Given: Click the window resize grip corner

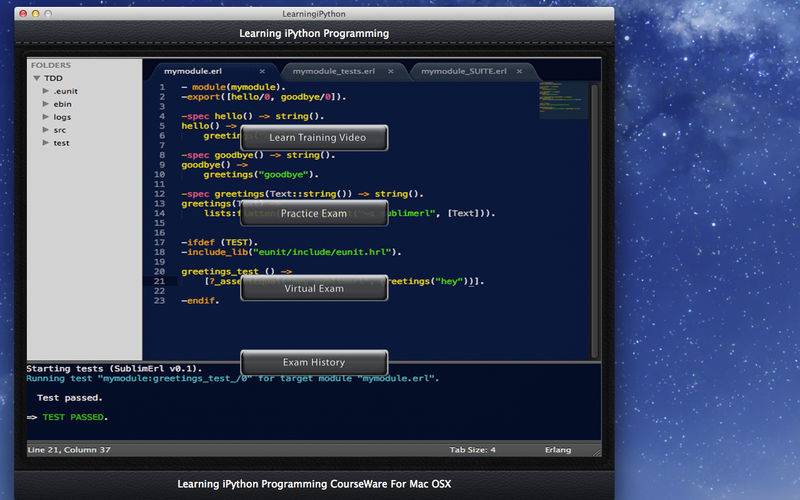Looking at the screenshot, I should (x=596, y=452).
